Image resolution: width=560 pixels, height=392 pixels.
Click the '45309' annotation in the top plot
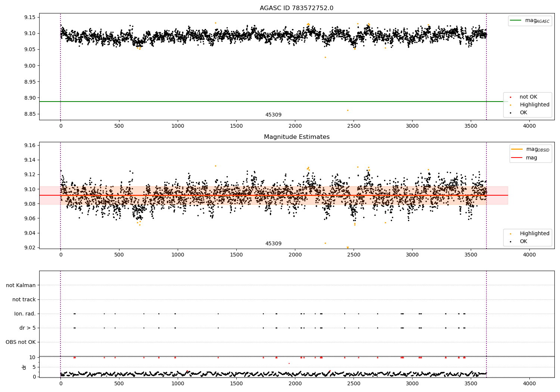(x=273, y=115)
